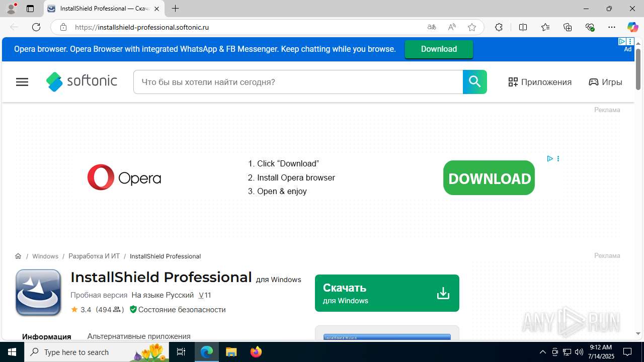Click the taskbar search box

tap(97, 352)
